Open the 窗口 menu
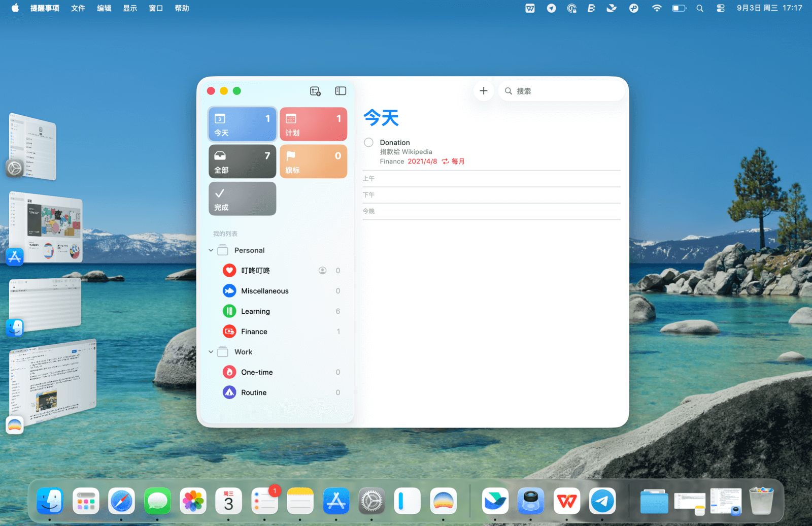 (x=156, y=8)
